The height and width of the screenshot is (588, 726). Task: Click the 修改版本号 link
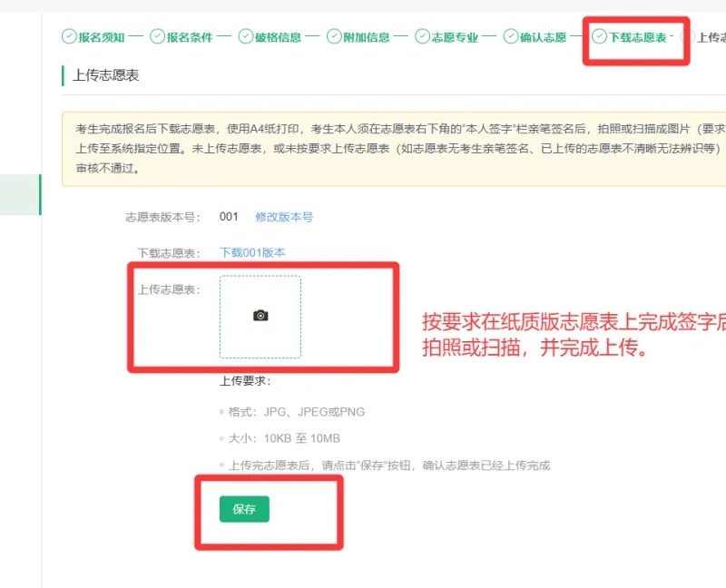point(284,217)
